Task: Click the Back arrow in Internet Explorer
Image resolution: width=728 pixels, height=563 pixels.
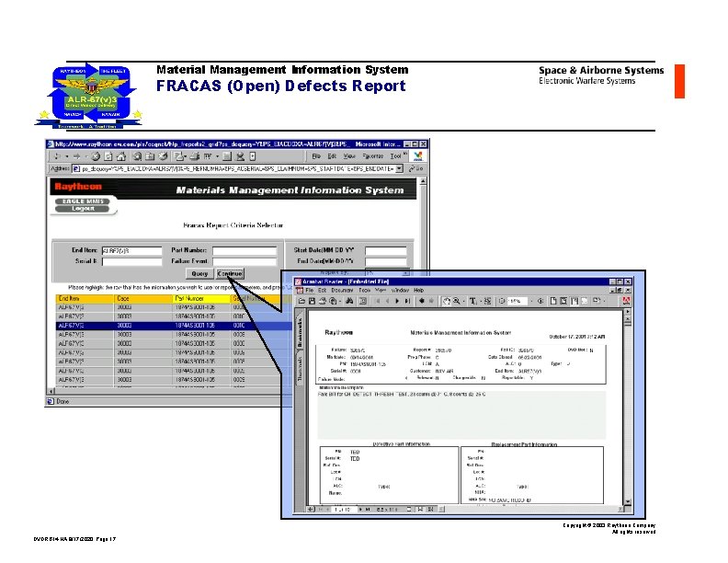Action: [57, 156]
